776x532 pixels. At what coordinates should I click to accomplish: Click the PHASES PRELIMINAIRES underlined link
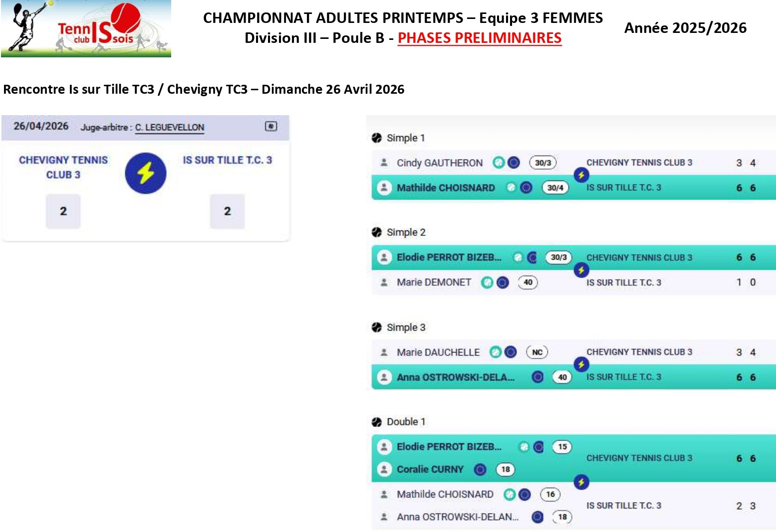[480, 38]
